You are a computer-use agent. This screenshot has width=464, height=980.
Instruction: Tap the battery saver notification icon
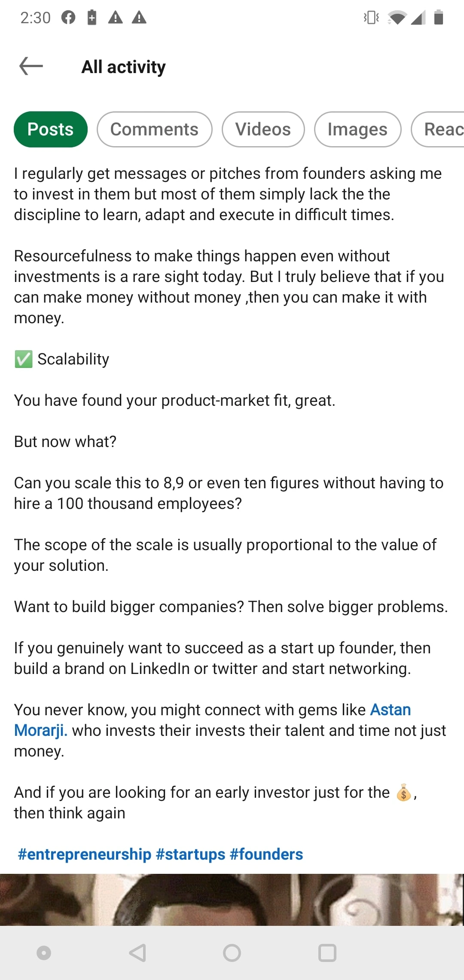[92, 18]
